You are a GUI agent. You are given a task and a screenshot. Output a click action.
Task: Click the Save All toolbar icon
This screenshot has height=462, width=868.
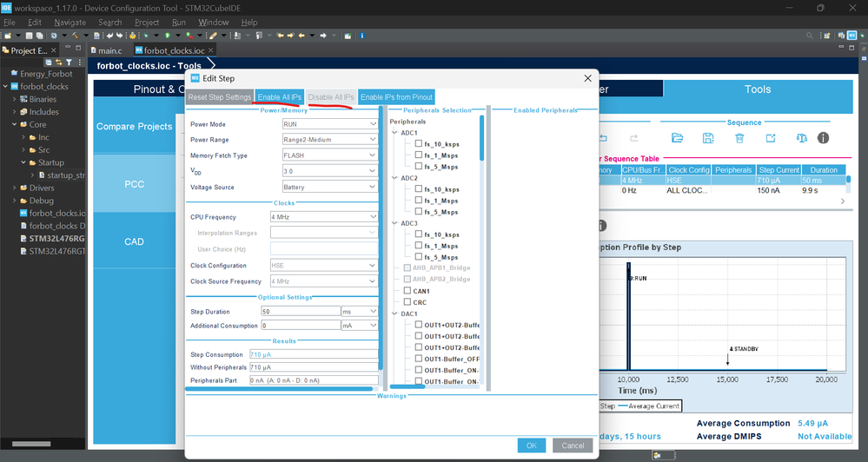(x=39, y=36)
